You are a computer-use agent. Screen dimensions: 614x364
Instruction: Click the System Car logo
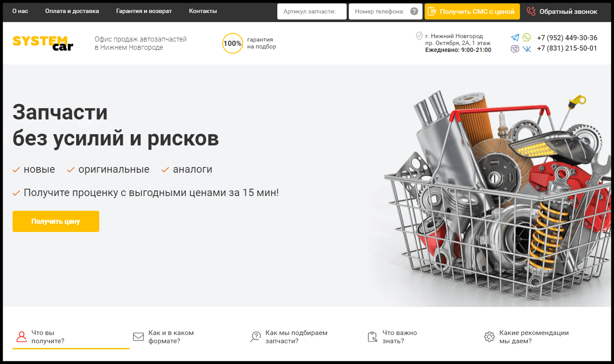(43, 43)
